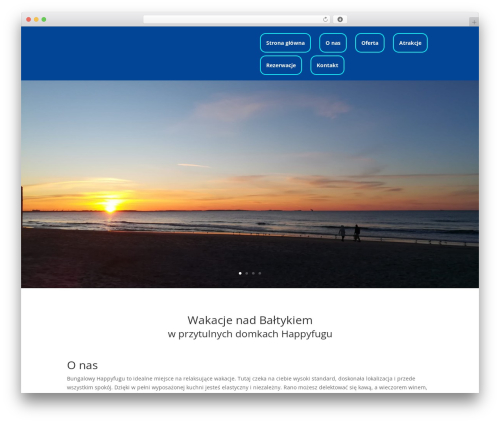Close the browser window using the red button

[x=29, y=19]
